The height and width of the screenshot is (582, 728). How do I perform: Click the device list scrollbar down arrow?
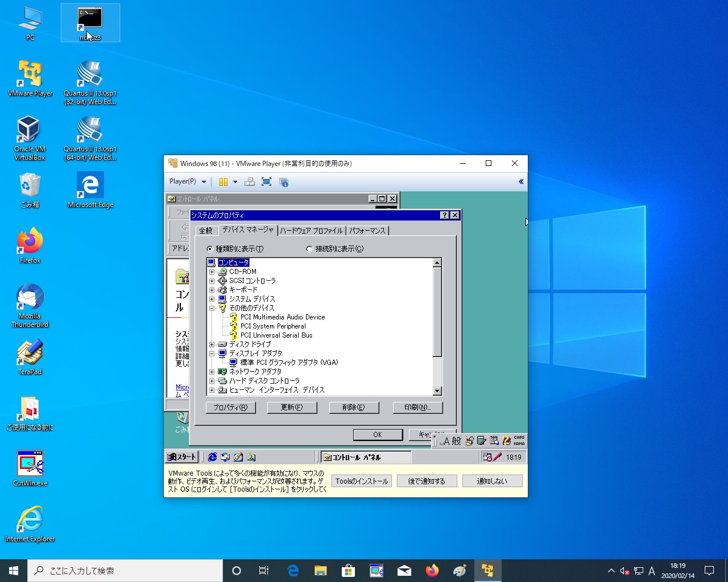437,391
